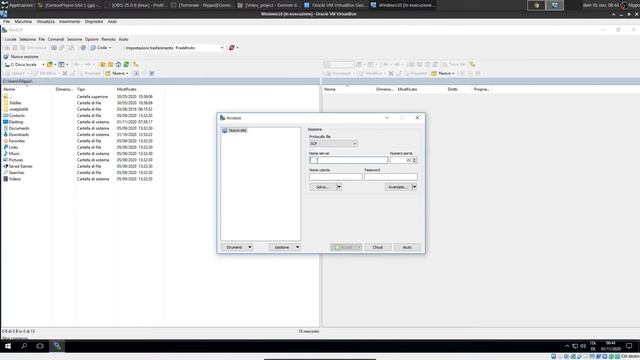Open the local Nuovo dropdown arrow
This screenshot has height=360, width=640.
[127, 73]
